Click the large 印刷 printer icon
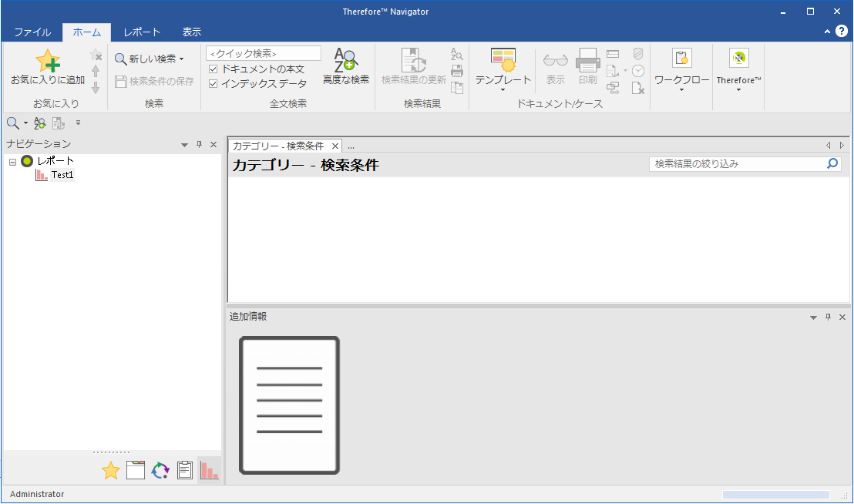 587,60
